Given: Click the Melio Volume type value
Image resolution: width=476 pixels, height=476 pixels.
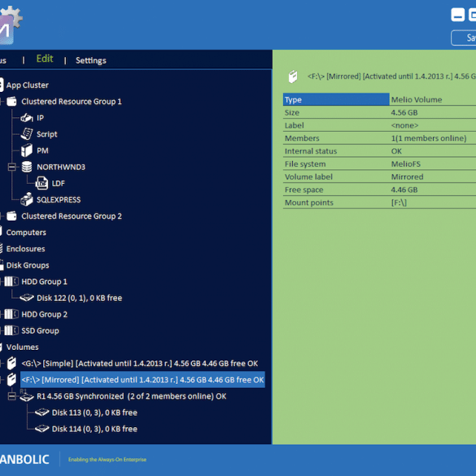Looking at the screenshot, I should [417, 99].
